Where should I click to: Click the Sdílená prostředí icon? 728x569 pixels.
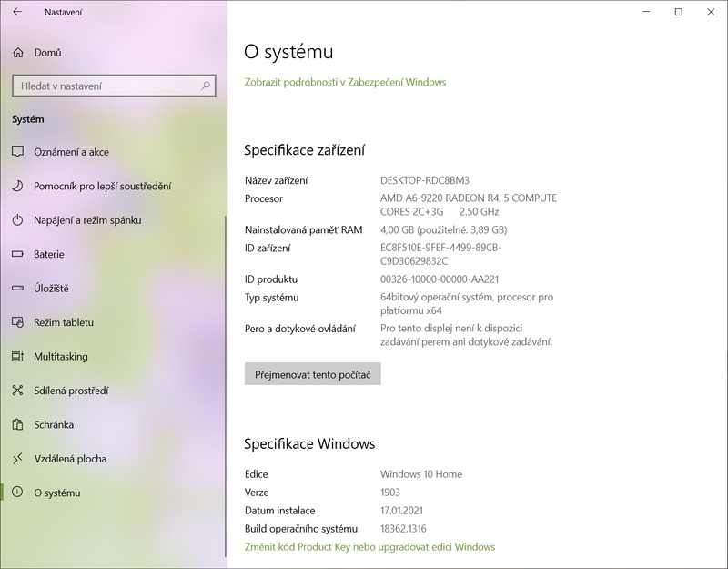point(17,391)
